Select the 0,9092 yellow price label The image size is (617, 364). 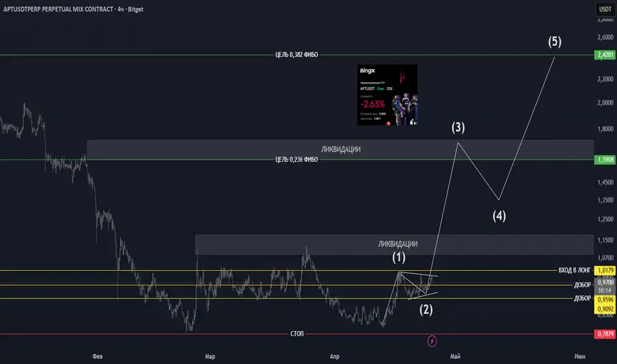(605, 309)
